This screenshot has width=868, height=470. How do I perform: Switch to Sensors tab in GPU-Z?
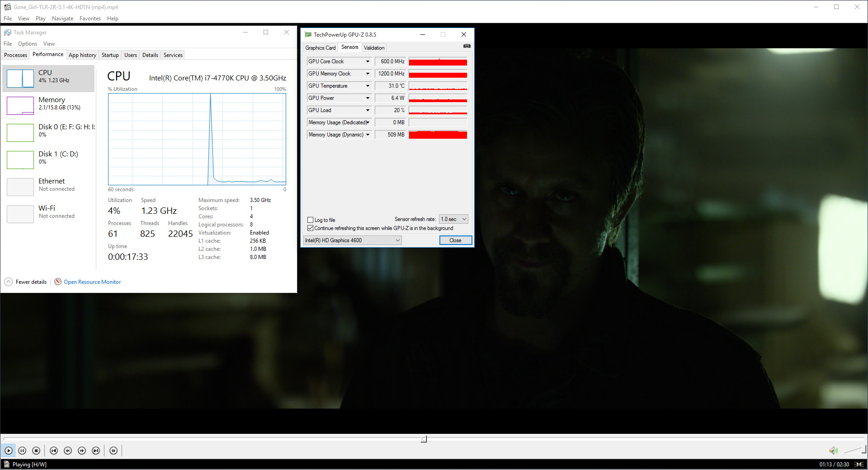click(349, 47)
